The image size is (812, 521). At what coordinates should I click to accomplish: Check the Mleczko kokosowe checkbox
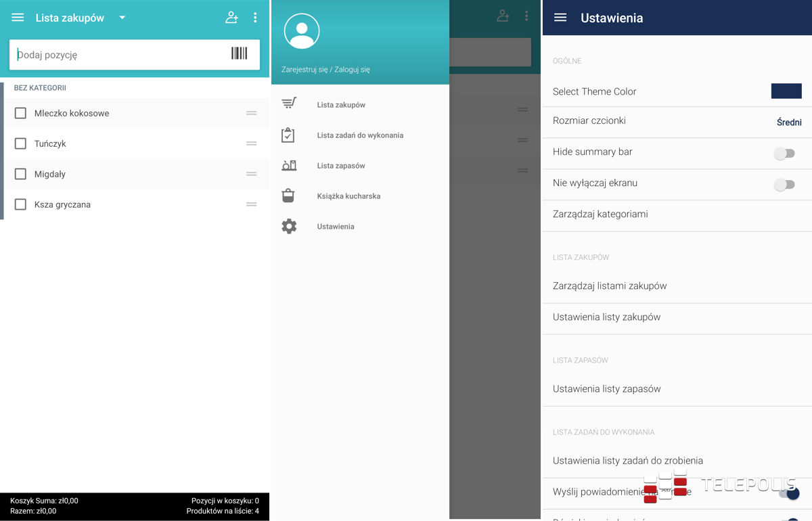[20, 113]
